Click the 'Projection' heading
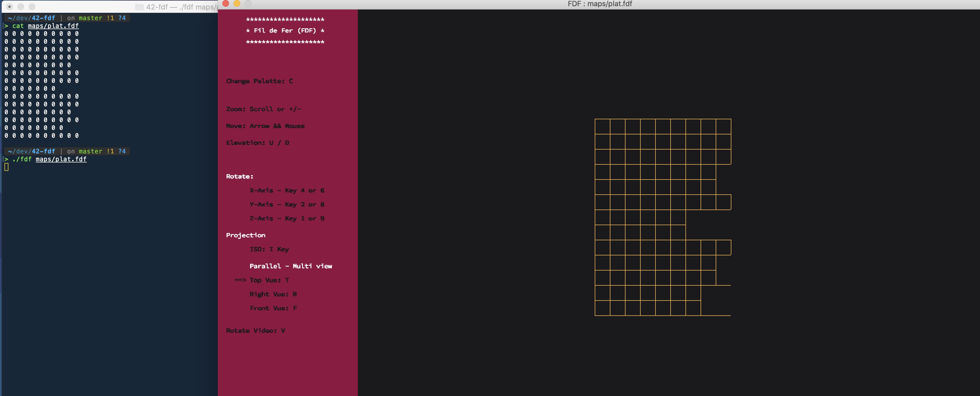980x396 pixels. click(x=246, y=236)
